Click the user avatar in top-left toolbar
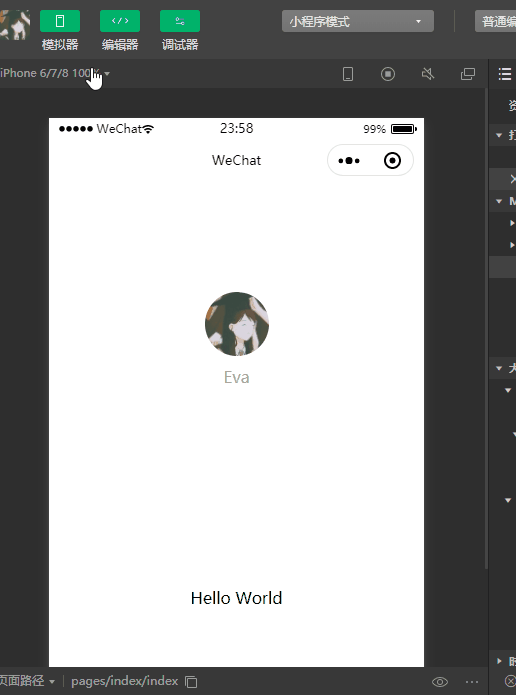The height and width of the screenshot is (695, 516). [15, 25]
